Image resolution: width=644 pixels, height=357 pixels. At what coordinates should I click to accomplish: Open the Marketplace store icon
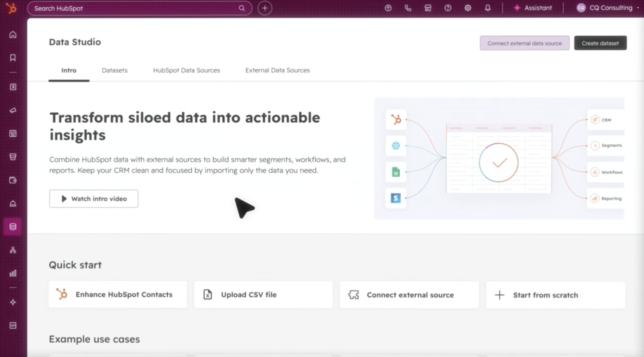pyautogui.click(x=428, y=8)
